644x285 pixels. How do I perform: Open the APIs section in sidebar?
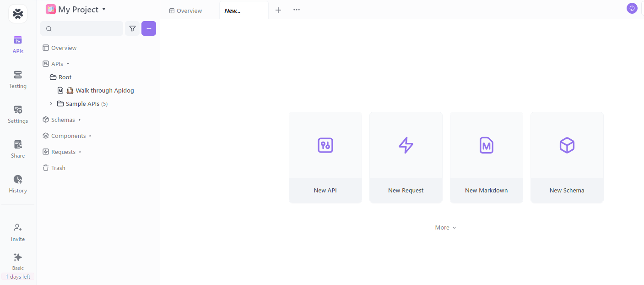pos(18,44)
